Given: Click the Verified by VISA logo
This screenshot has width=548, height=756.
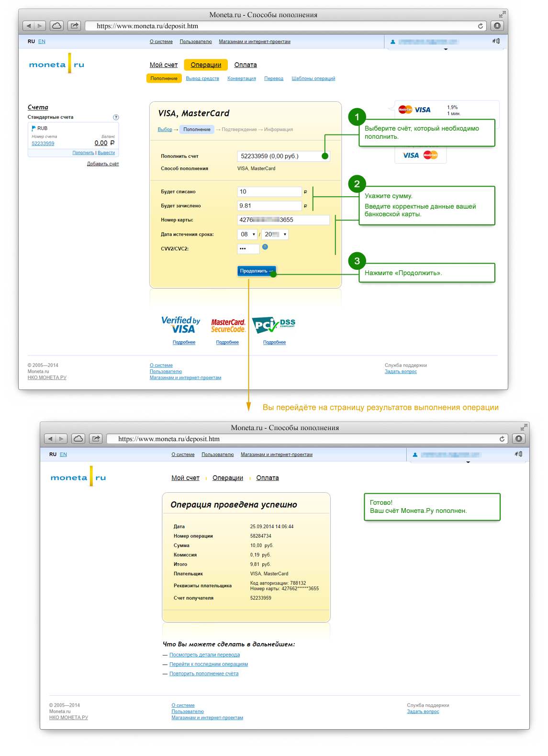Looking at the screenshot, I should 181,325.
